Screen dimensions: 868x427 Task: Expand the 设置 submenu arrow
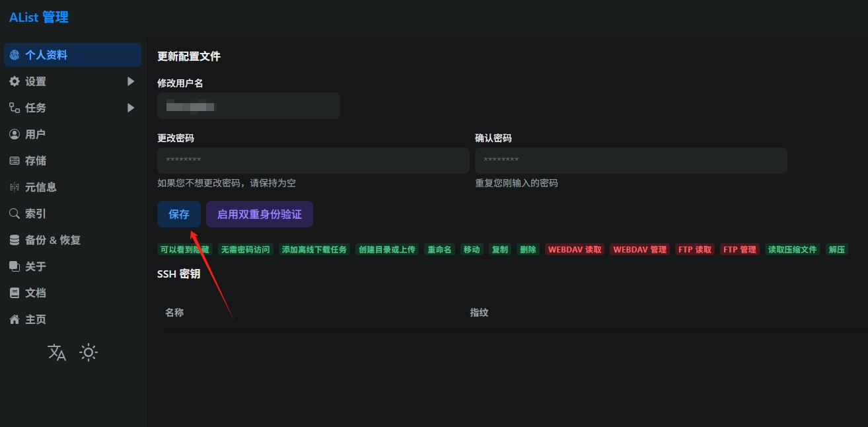tap(131, 81)
